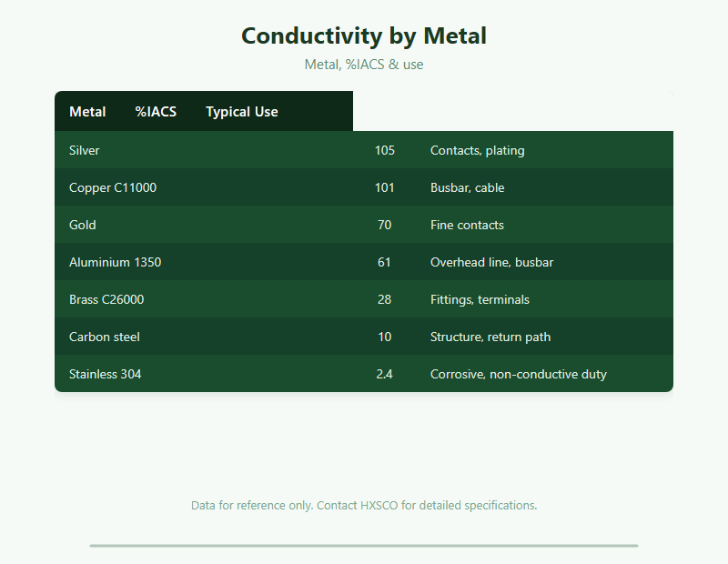Viewport: 728px width, 564px height.
Task: Click the '61' value for Aluminium
Action: click(x=384, y=262)
